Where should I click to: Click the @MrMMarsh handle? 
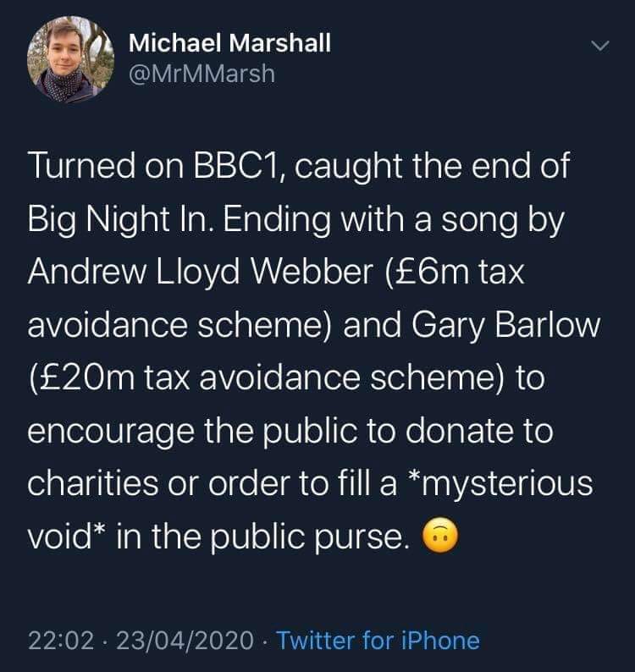pyautogui.click(x=202, y=74)
